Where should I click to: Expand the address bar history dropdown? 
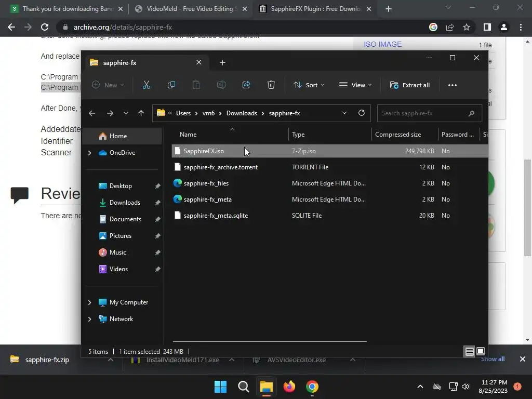[x=344, y=113]
